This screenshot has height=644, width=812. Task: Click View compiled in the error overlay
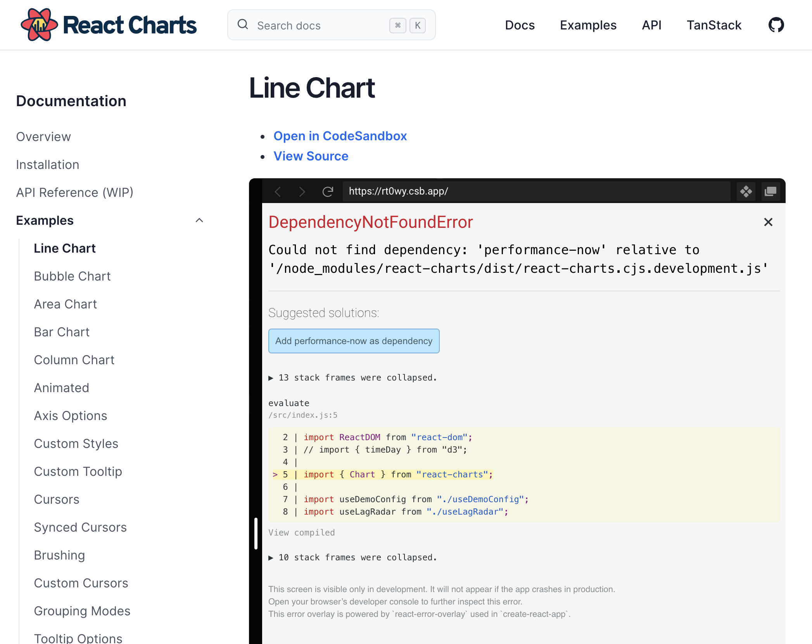click(301, 532)
